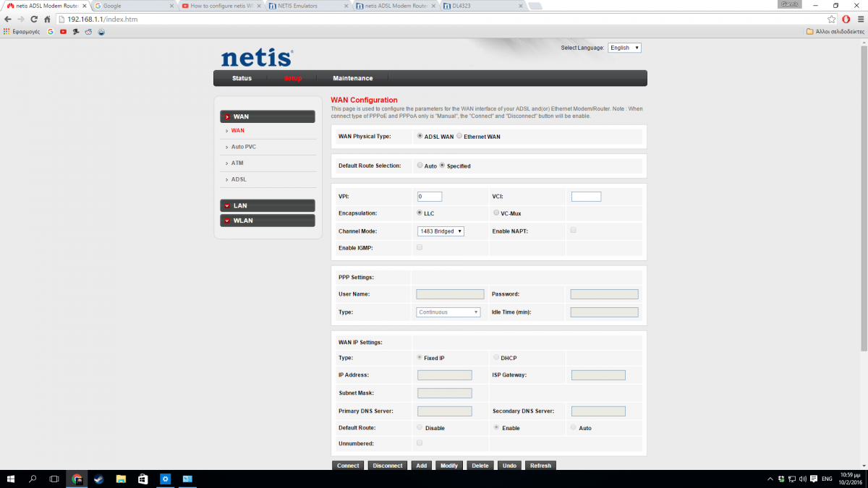
Task: Open the Auto PVC sidebar link
Action: [x=244, y=147]
